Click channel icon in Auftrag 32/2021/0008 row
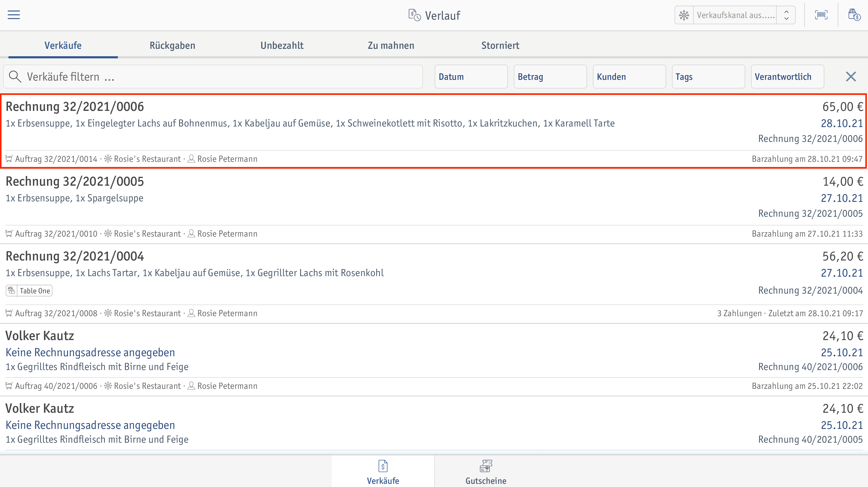This screenshot has width=868, height=487. 108,313
